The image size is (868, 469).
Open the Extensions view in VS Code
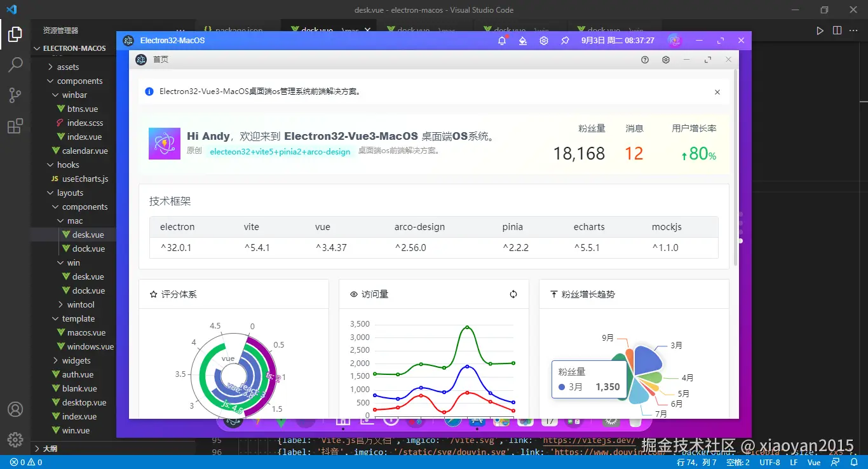pyautogui.click(x=15, y=126)
